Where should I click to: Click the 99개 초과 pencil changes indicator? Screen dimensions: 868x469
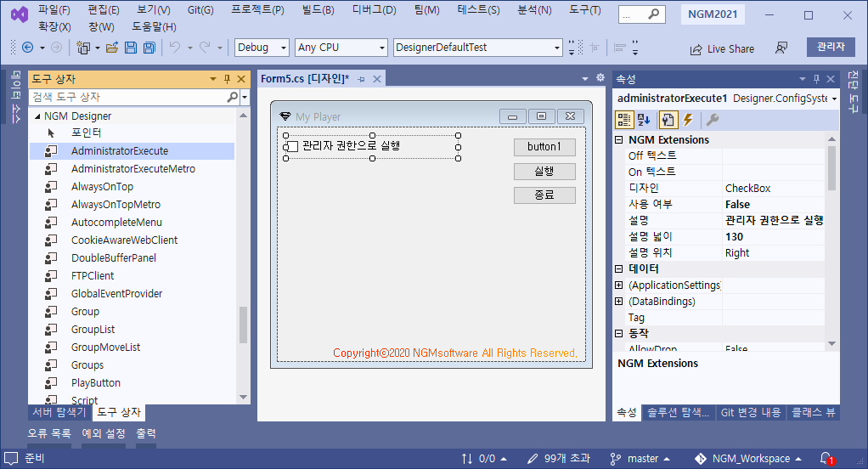(559, 459)
